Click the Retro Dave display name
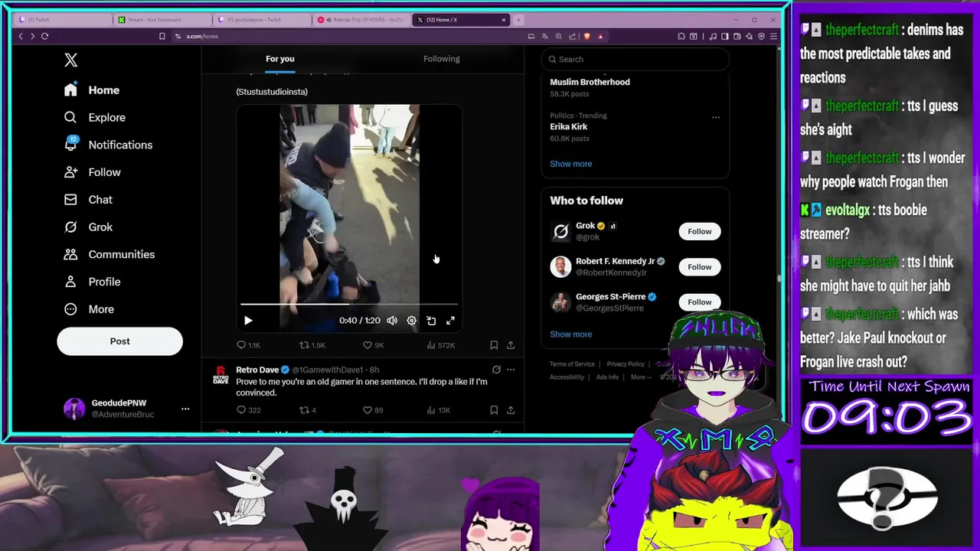980x551 pixels. tap(257, 370)
